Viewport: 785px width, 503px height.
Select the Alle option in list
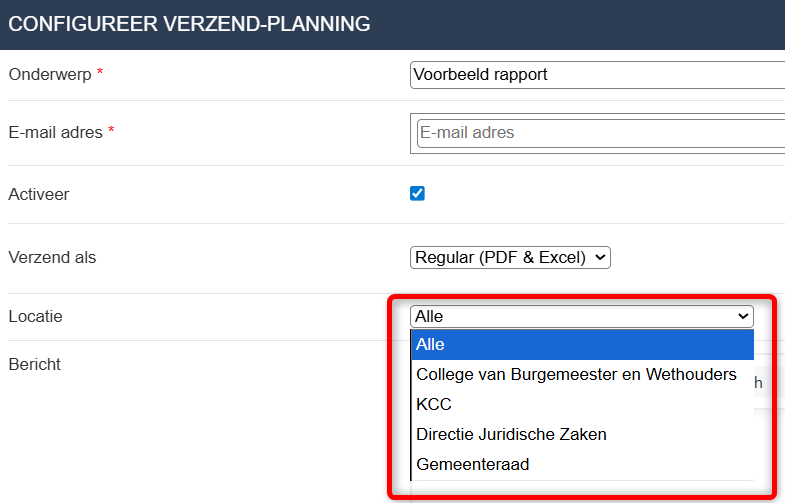582,344
